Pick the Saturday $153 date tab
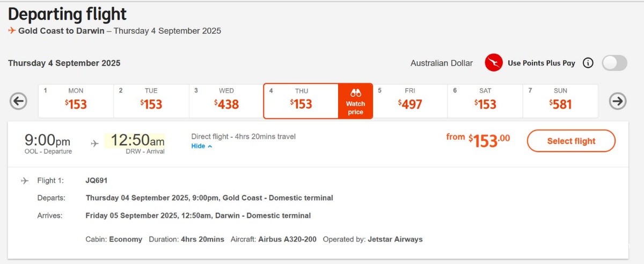 485,101
